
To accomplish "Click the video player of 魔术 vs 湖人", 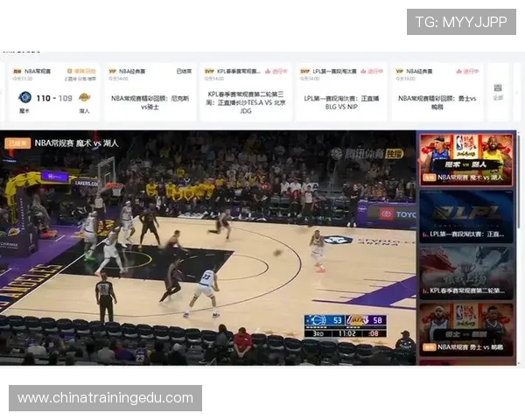I will pyautogui.click(x=207, y=248).
